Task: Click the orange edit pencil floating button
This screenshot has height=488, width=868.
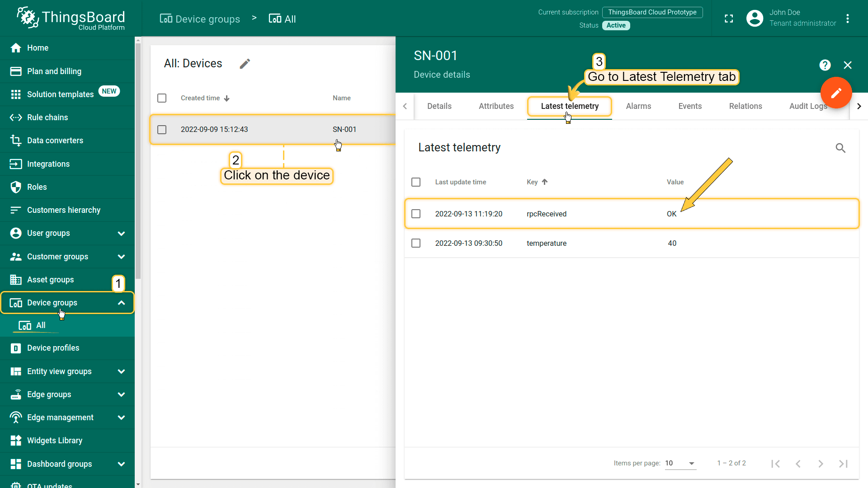Action: pos(836,93)
